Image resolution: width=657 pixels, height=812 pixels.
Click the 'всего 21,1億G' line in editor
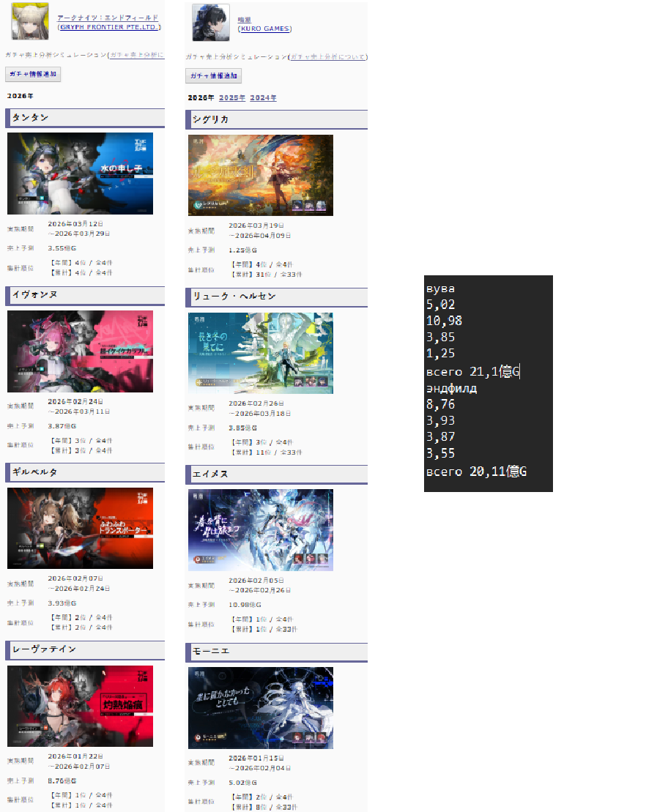[x=472, y=371]
